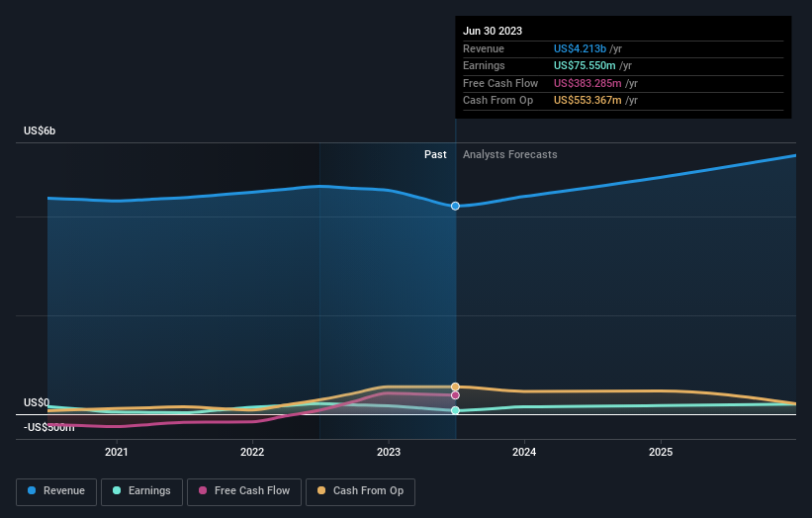Click the 2022 x-axis label
Screen dimensions: 812x518
point(252,453)
